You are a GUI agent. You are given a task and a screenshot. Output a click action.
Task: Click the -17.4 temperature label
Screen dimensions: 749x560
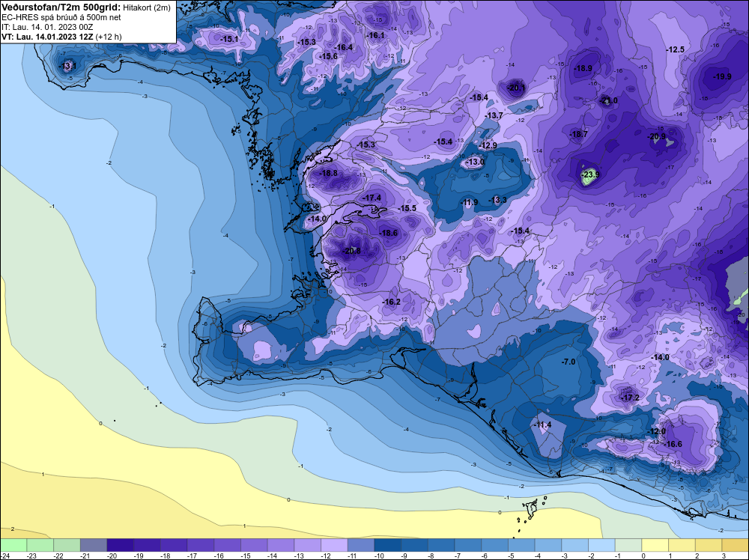coord(372,198)
